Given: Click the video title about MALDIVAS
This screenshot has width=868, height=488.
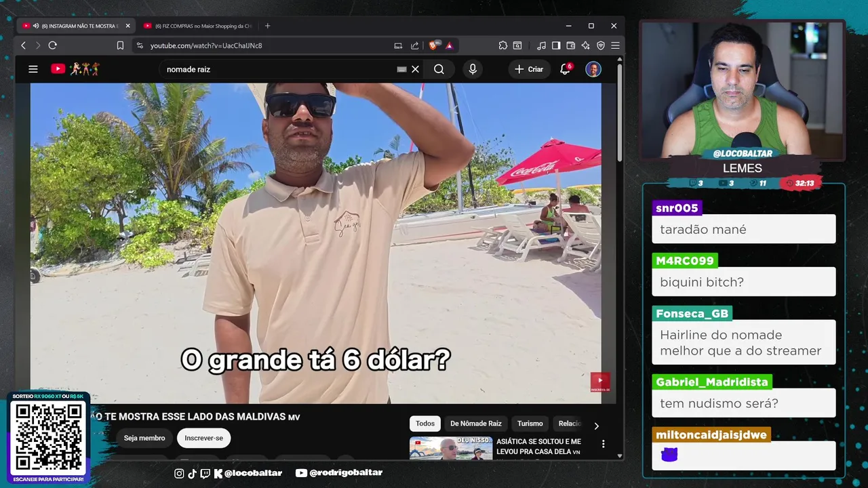Looking at the screenshot, I should pos(197,417).
